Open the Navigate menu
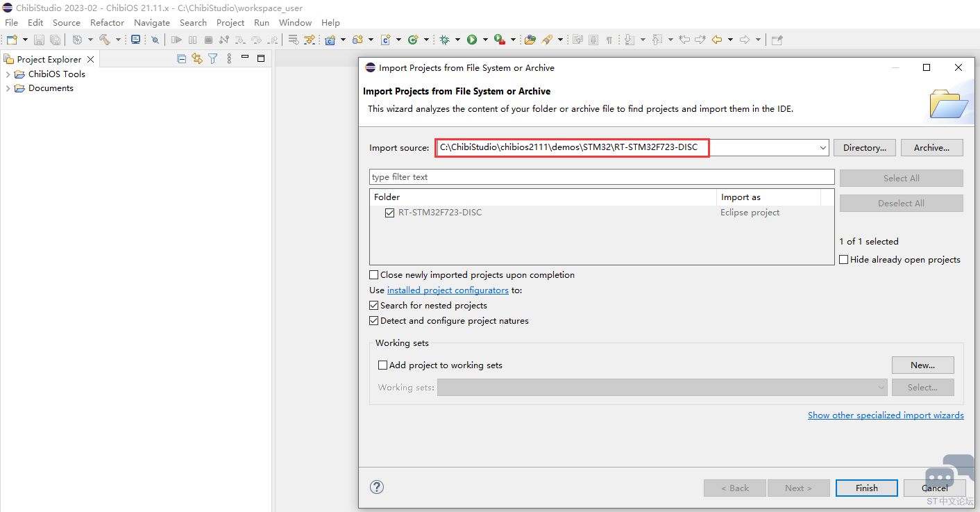980x512 pixels. click(x=152, y=22)
